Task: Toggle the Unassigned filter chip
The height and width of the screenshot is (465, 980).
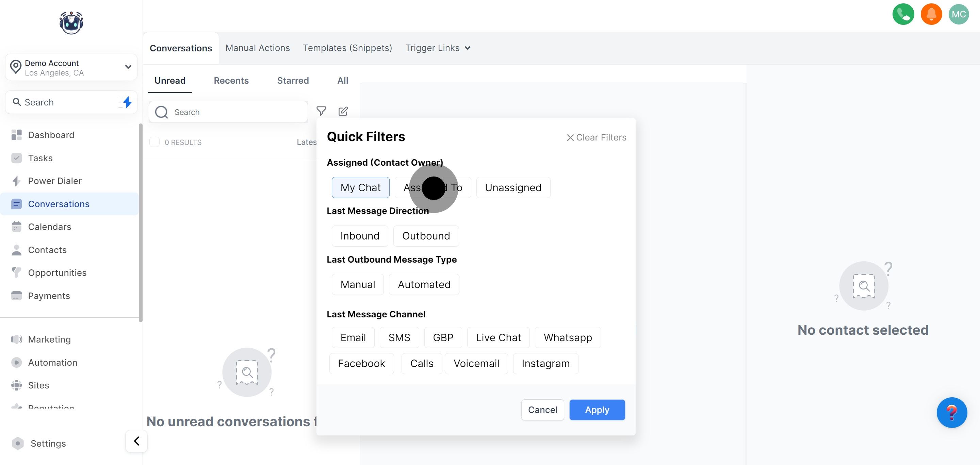Action: [x=513, y=187]
